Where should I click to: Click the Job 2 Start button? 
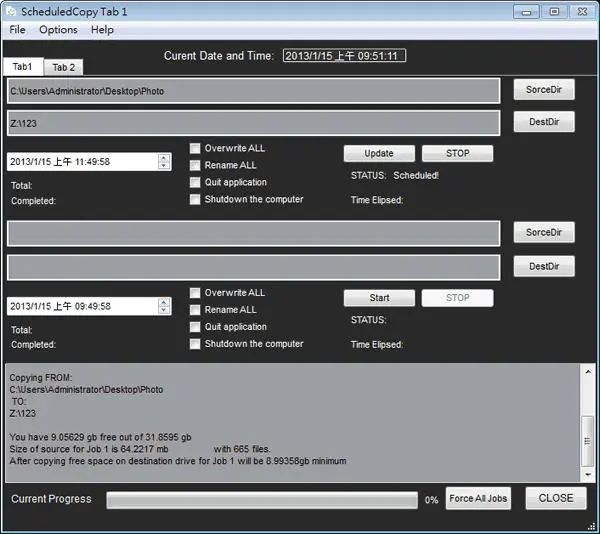(379, 298)
